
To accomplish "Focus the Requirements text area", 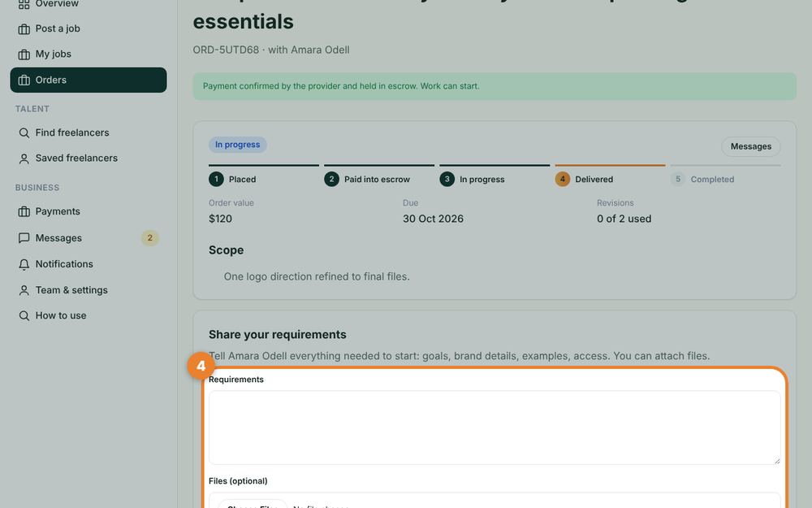I will pos(495,428).
